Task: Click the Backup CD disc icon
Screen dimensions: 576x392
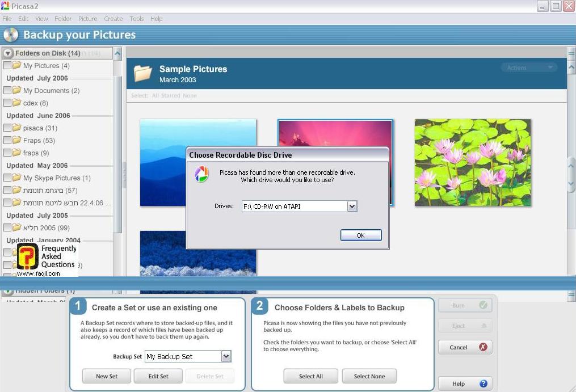Action: coord(11,35)
